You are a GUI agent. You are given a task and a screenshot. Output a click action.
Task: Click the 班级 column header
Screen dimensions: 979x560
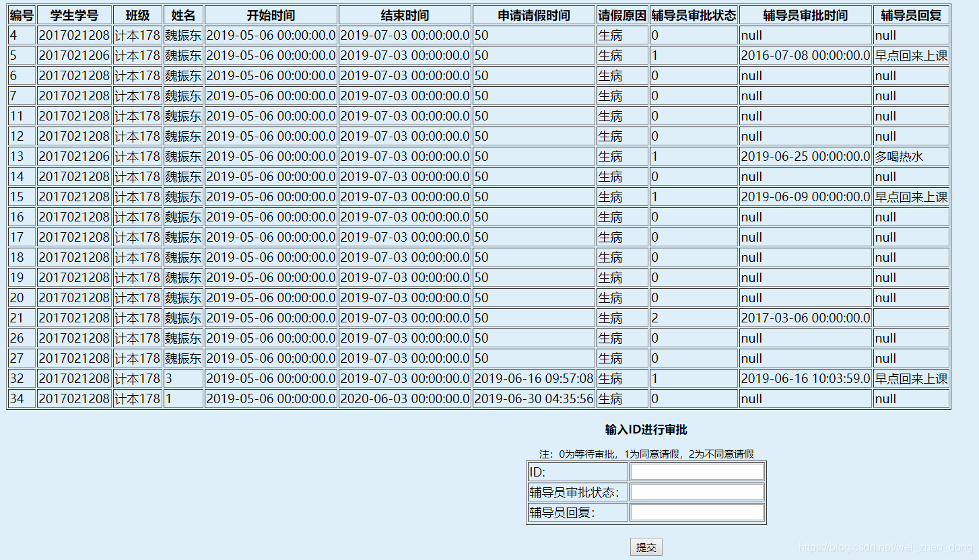coord(137,15)
